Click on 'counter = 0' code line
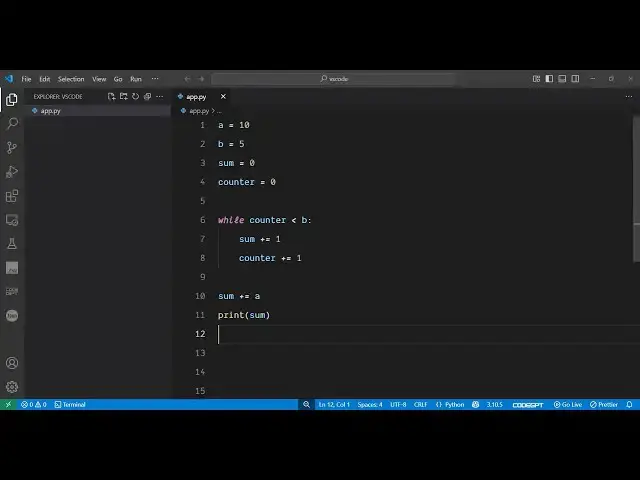Image resolution: width=640 pixels, height=480 pixels. pos(247,182)
